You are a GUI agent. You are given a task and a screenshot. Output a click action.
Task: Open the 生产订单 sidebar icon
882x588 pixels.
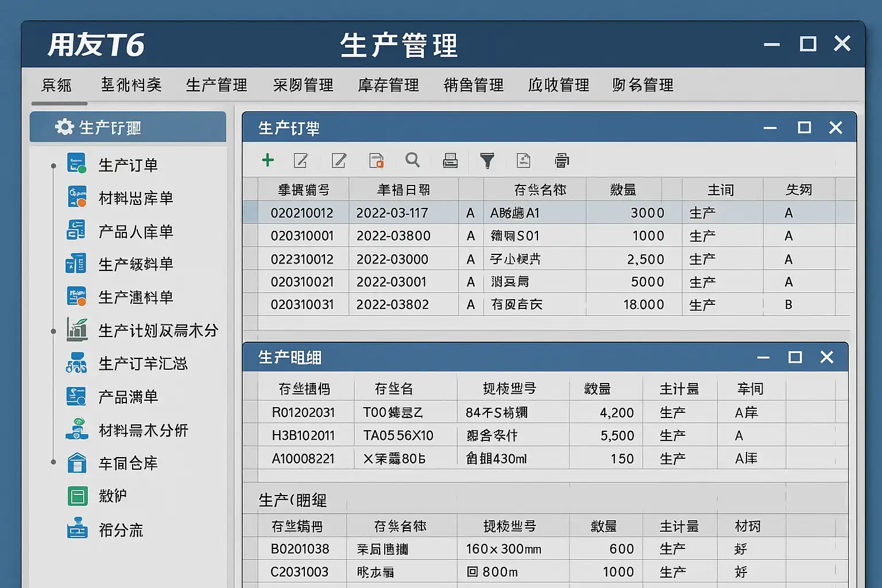(x=76, y=164)
